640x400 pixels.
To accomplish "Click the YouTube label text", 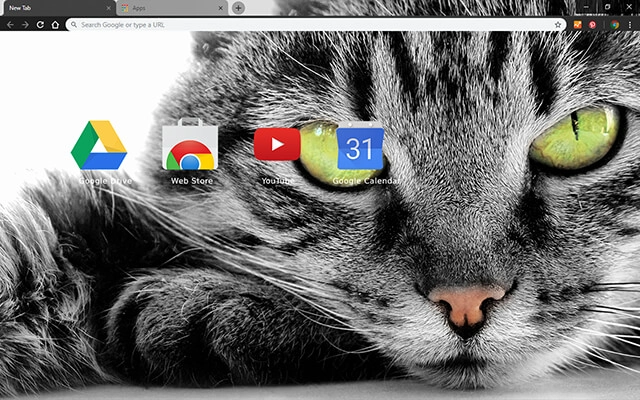I will click(278, 181).
